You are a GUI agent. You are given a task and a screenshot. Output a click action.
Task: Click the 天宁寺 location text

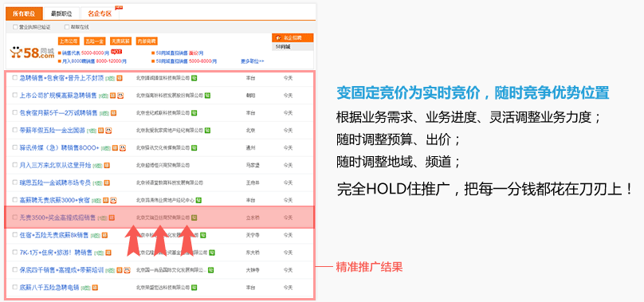[x=253, y=235]
